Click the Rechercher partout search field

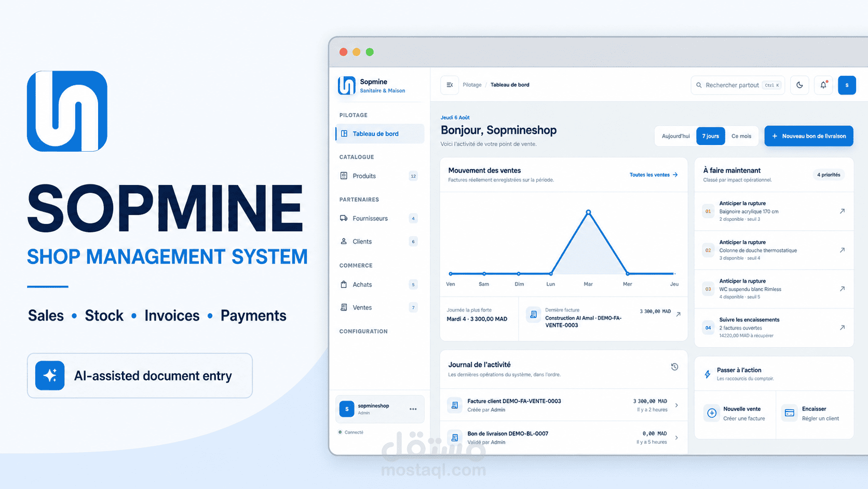pyautogui.click(x=738, y=85)
